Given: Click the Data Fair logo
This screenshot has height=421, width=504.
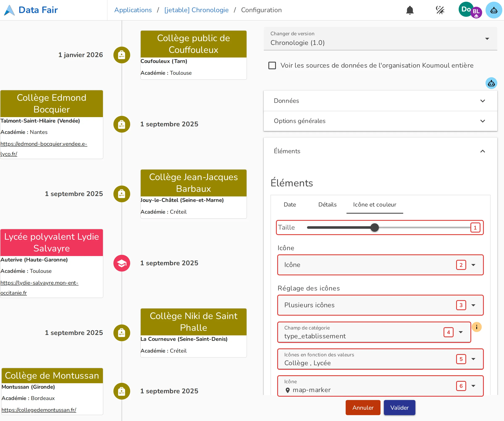Looking at the screenshot, I should (x=31, y=10).
